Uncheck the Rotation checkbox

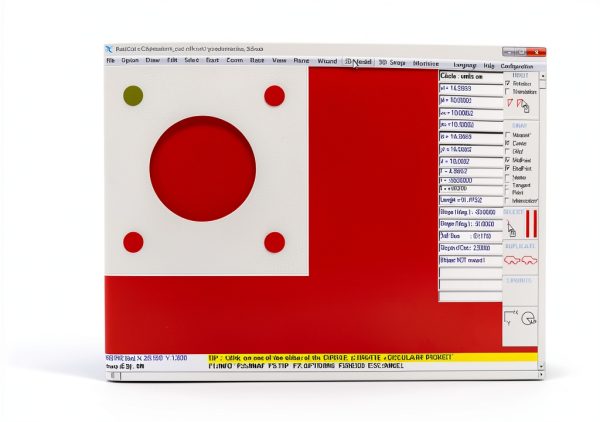click(x=507, y=83)
